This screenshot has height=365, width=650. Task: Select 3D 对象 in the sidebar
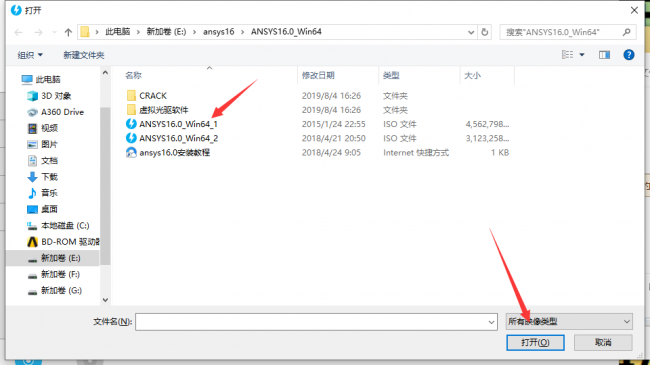[49, 96]
